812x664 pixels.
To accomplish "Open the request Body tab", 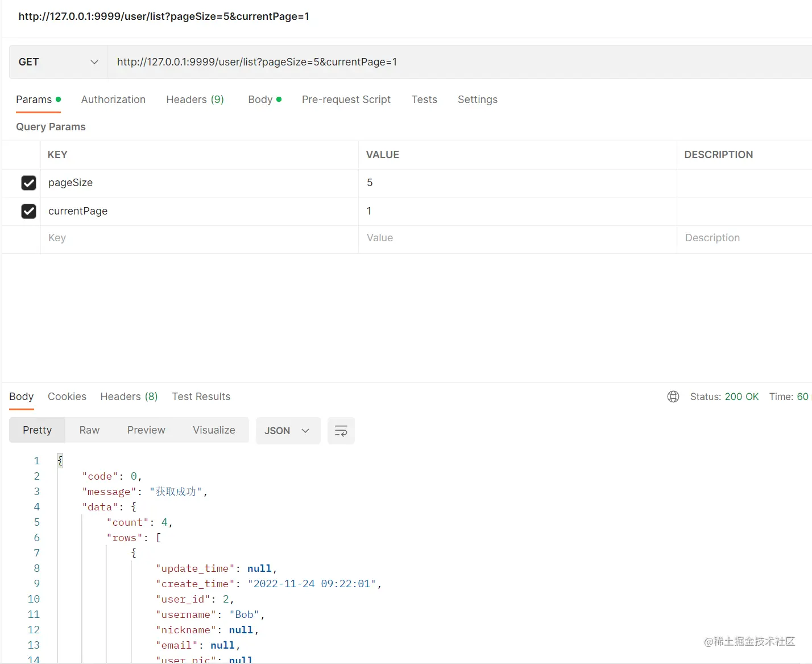I will coord(265,100).
